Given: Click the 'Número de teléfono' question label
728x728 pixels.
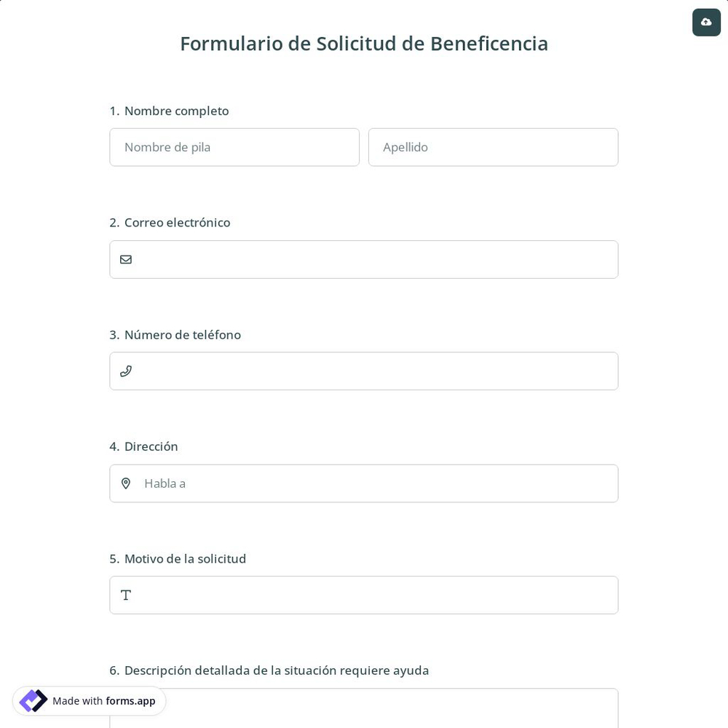Looking at the screenshot, I should pyautogui.click(x=183, y=334).
